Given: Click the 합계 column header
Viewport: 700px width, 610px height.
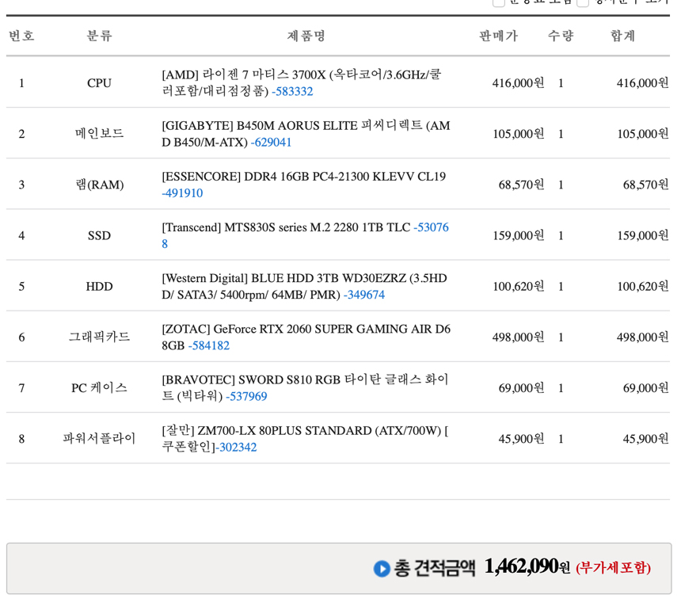Looking at the screenshot, I should coord(622,36).
